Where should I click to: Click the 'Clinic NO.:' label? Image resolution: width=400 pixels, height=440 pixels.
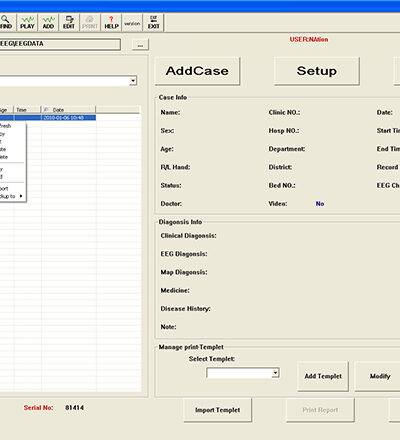pos(284,112)
